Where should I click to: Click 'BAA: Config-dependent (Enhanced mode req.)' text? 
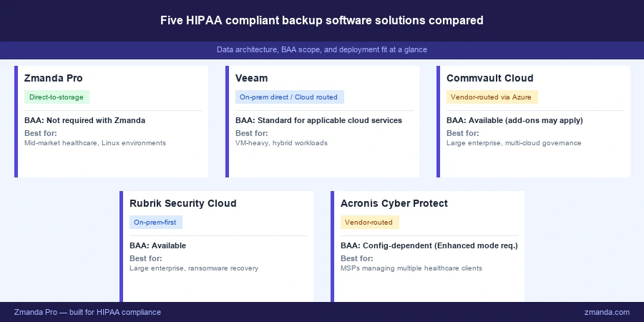click(429, 245)
